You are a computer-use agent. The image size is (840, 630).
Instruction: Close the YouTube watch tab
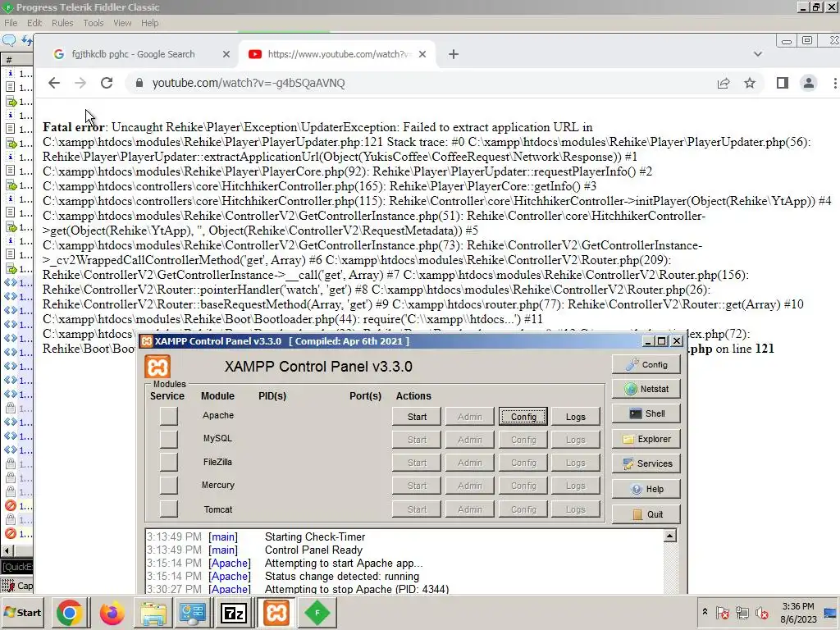[422, 54]
